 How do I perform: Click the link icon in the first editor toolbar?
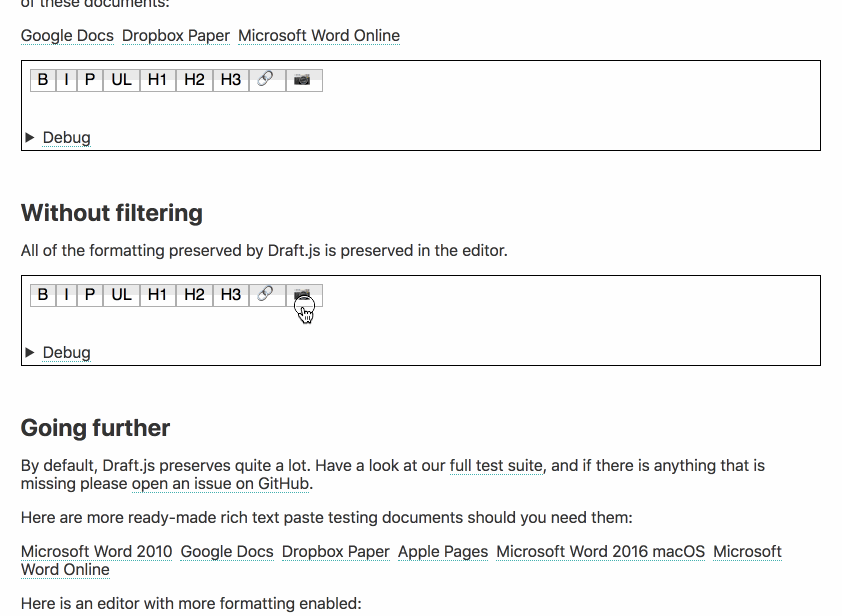pos(267,80)
